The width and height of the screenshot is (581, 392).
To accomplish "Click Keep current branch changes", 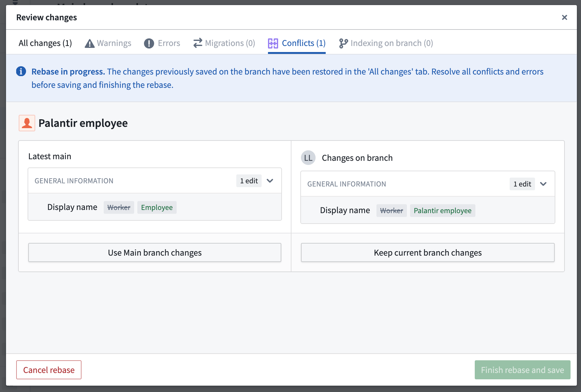I will (x=428, y=252).
